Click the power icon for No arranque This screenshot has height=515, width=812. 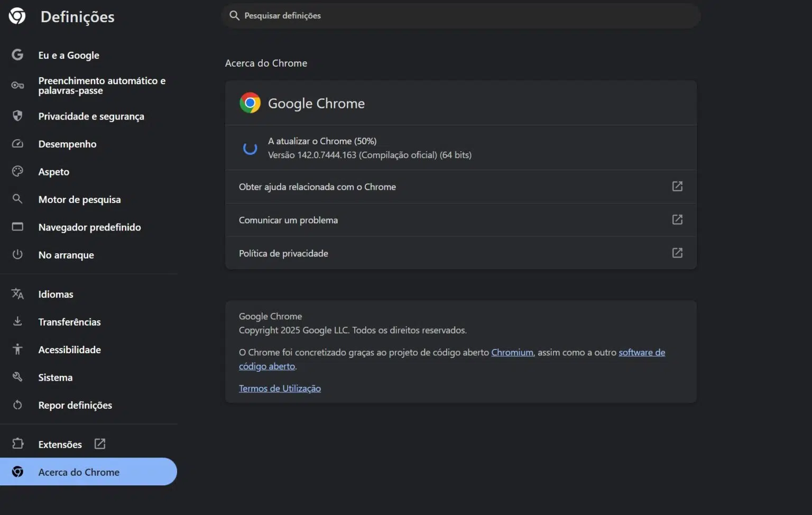point(17,254)
